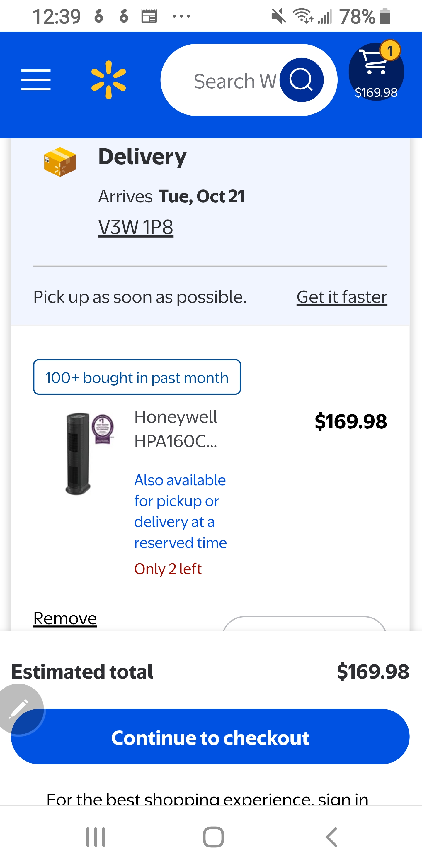Remove the Honeywell item from cart
Screen dimensions: 422x868
pos(65,618)
